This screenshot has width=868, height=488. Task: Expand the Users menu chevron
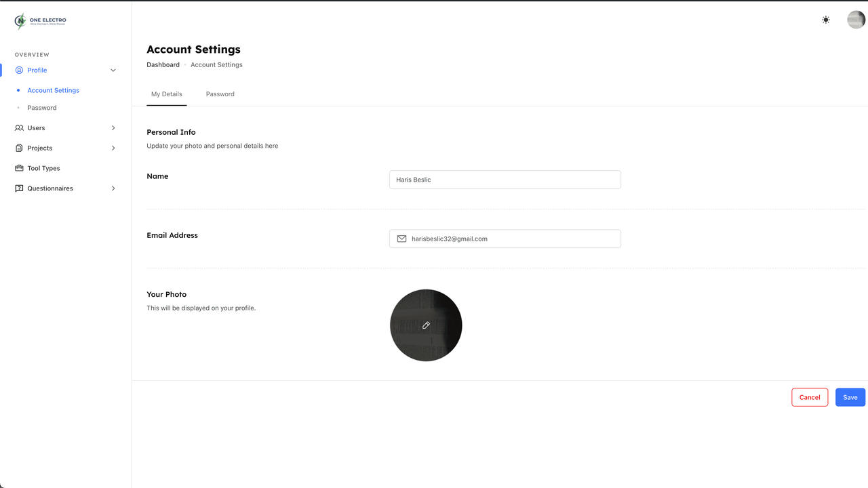pos(113,128)
